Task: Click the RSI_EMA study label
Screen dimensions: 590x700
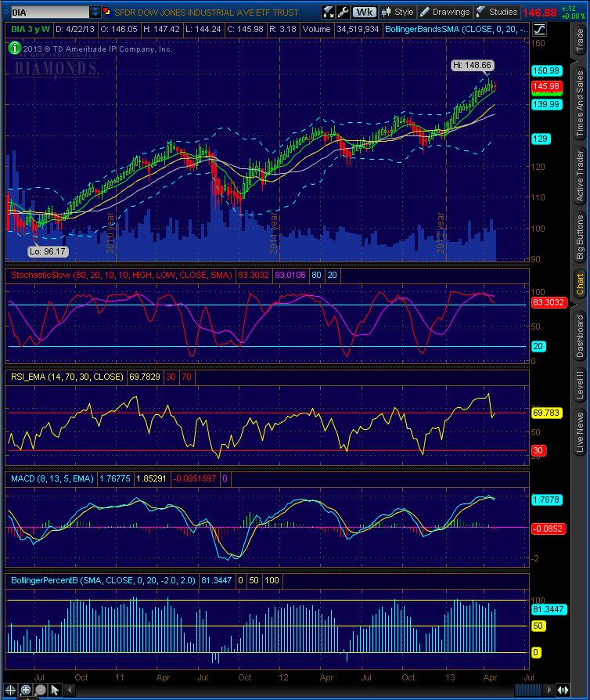Action: pos(67,377)
